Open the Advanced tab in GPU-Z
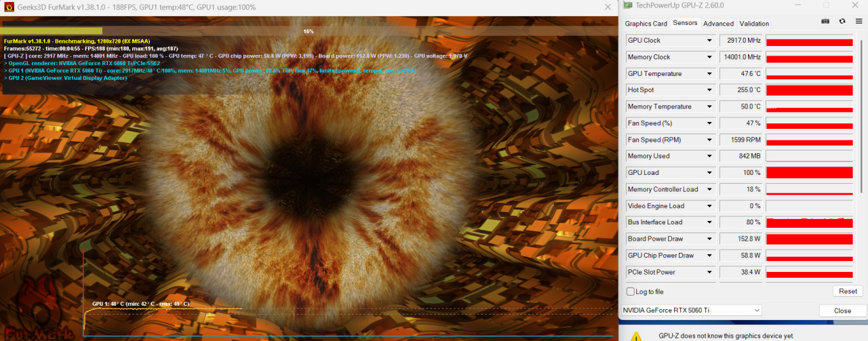Screen dimensions: 868x341 coord(718,24)
